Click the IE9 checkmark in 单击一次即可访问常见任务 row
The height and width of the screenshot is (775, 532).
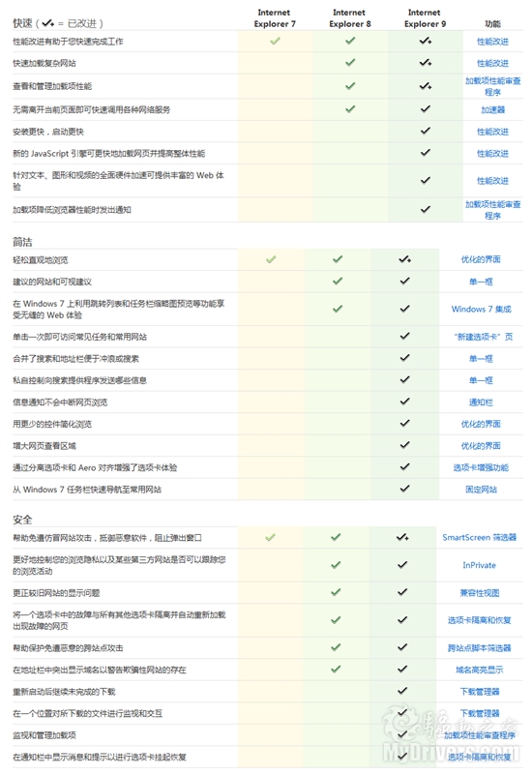pos(404,336)
